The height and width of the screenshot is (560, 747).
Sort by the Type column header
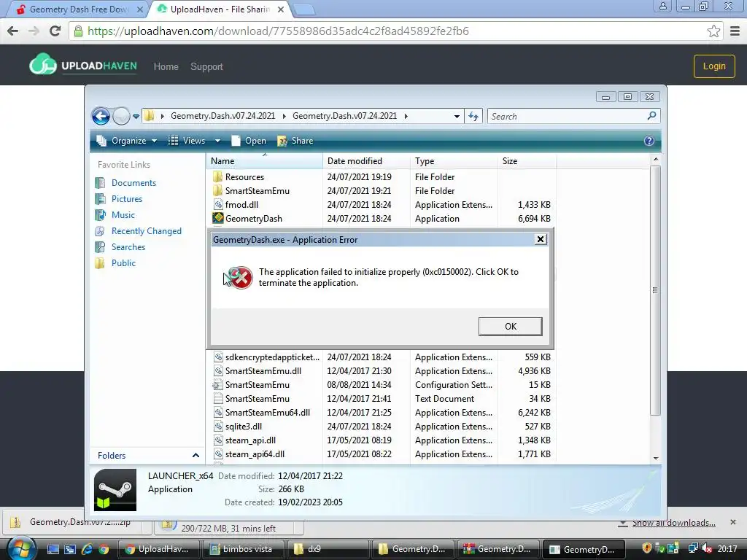click(454, 161)
